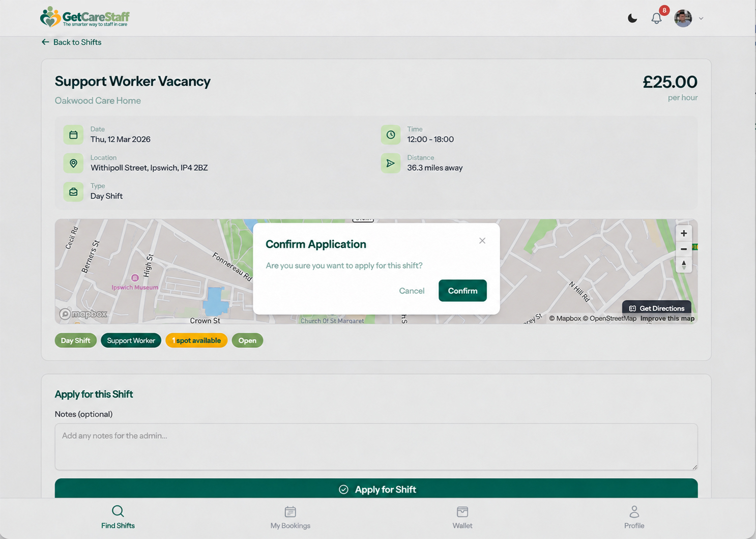Zoom in on the map
The image size is (756, 539).
tap(684, 233)
